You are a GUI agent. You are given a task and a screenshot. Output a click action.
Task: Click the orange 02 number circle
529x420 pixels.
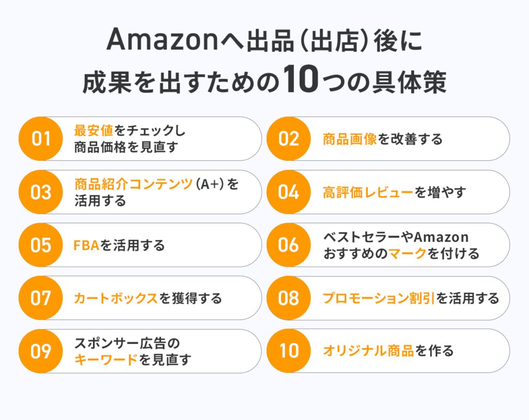(288, 138)
